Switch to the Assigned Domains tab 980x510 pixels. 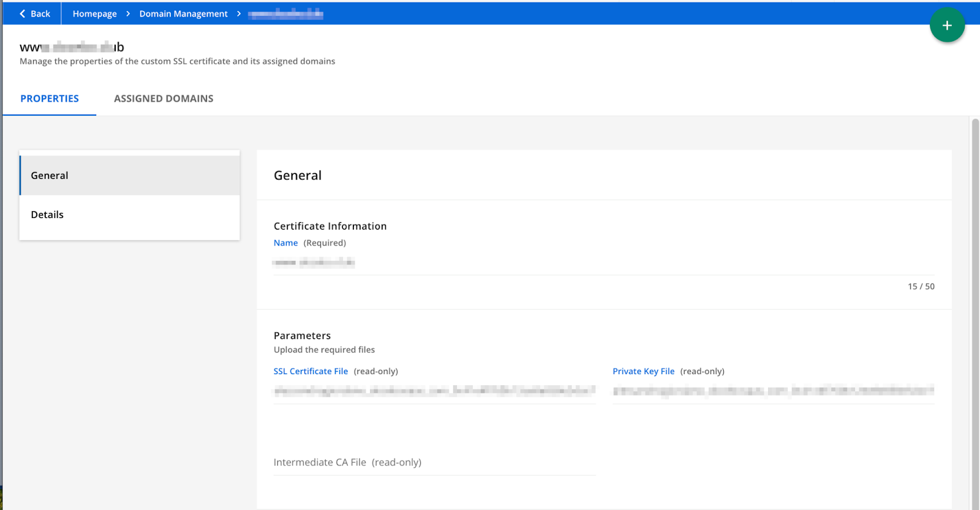[x=164, y=99]
